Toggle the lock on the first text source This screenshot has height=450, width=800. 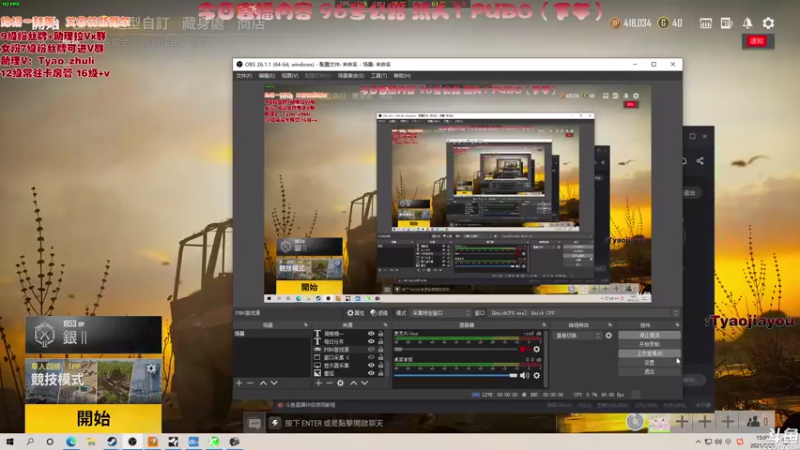[381, 334]
